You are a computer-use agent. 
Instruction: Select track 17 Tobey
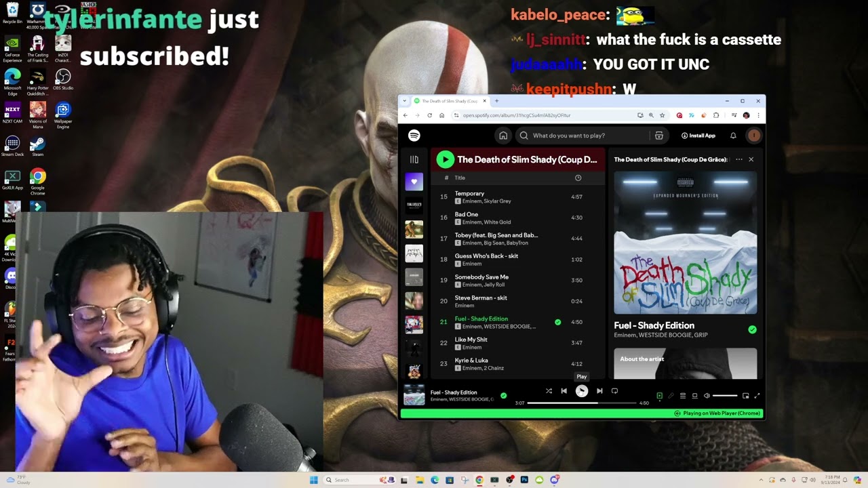517,239
